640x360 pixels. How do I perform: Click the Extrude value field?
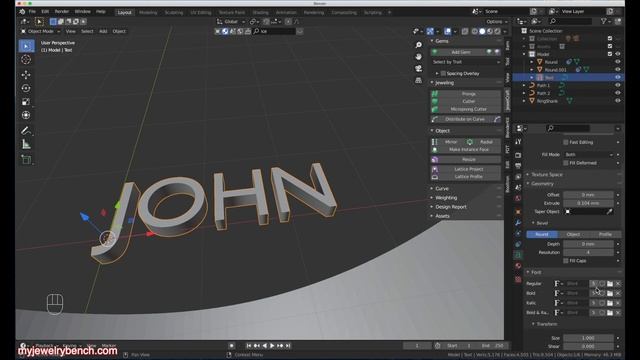[588, 203]
